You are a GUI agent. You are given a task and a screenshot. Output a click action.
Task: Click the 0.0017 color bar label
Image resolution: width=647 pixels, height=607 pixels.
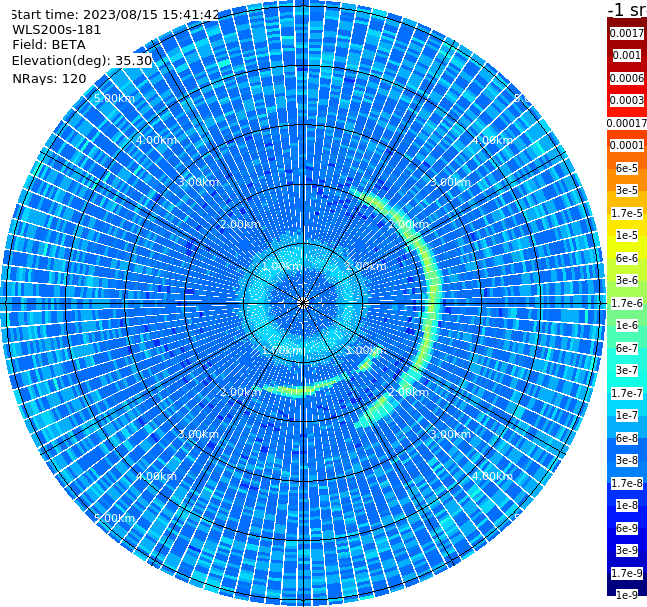tap(626, 33)
